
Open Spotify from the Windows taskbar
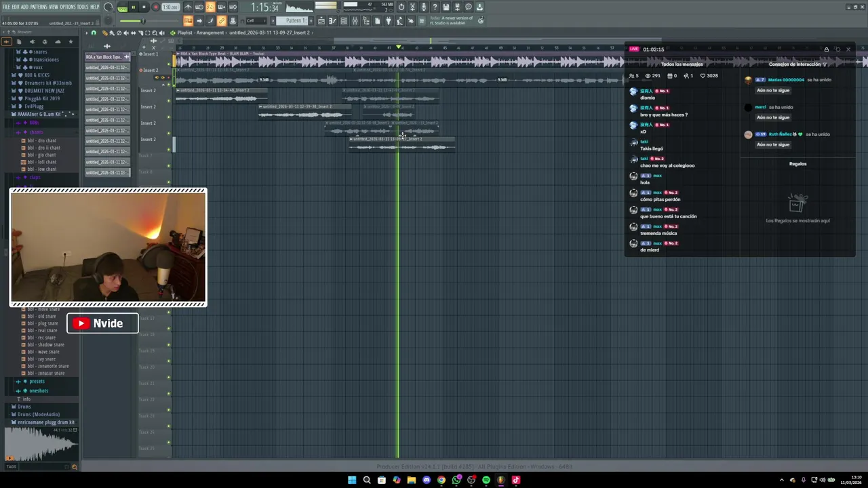pyautogui.click(x=486, y=480)
